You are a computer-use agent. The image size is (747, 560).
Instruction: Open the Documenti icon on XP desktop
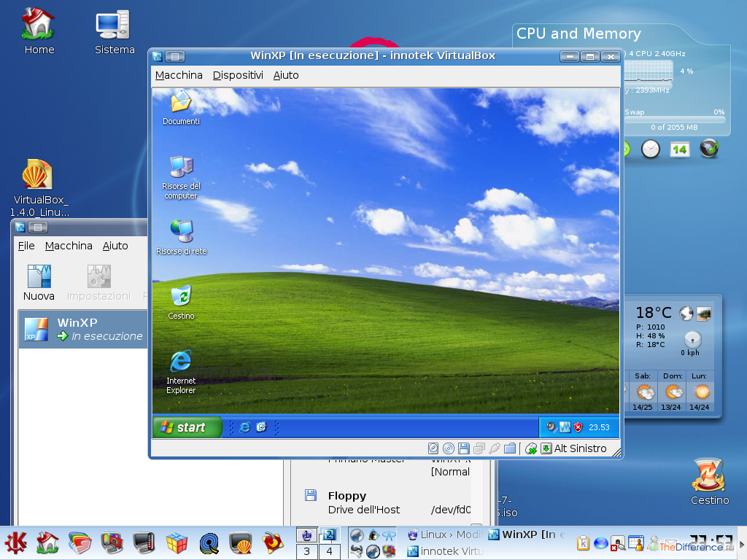(x=181, y=108)
